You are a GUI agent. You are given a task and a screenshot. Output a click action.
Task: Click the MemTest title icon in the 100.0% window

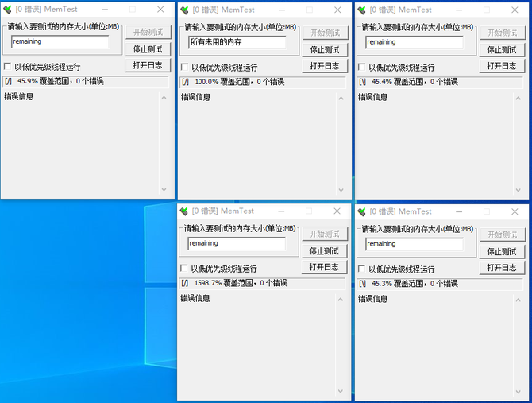[x=185, y=10]
